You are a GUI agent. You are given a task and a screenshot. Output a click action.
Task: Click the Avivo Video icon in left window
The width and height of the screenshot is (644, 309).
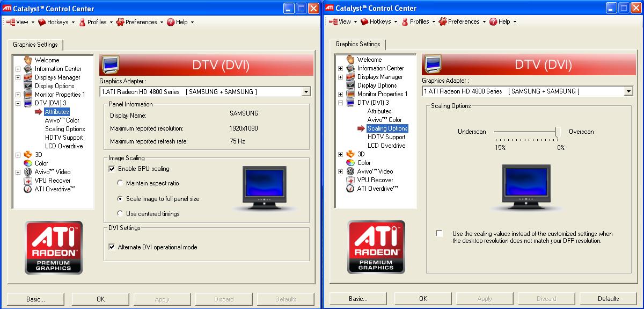coord(28,172)
